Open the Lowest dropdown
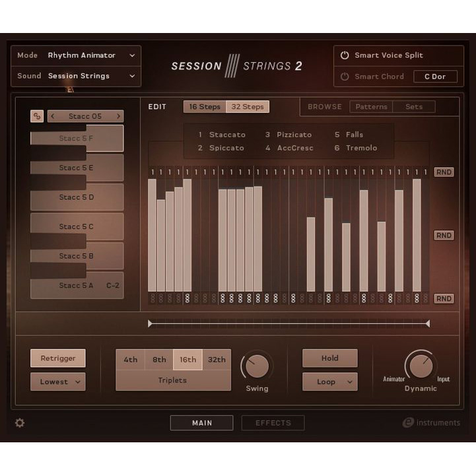This screenshot has height=476, width=476. pyautogui.click(x=57, y=382)
